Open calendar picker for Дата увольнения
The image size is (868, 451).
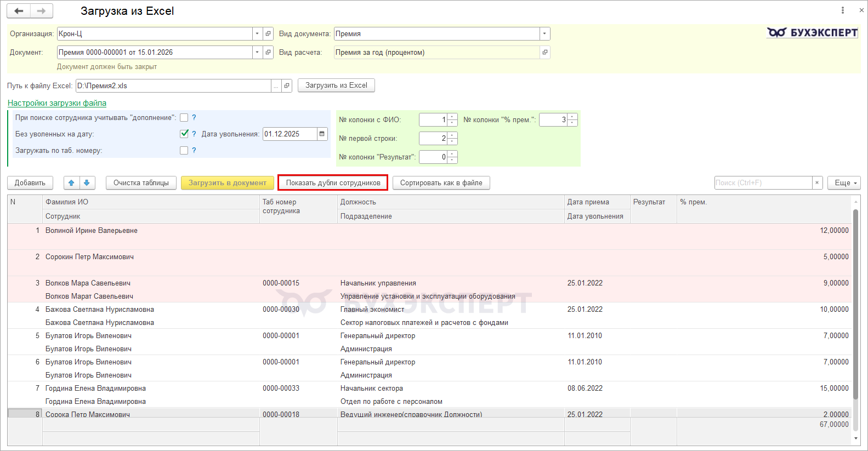click(x=322, y=134)
